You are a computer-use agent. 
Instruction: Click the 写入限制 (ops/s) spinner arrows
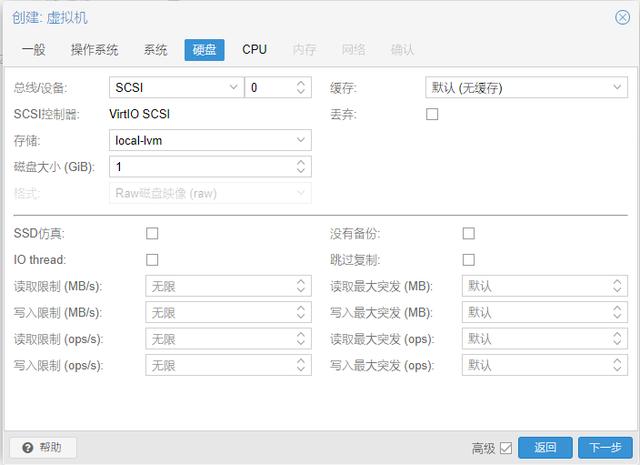click(301, 365)
